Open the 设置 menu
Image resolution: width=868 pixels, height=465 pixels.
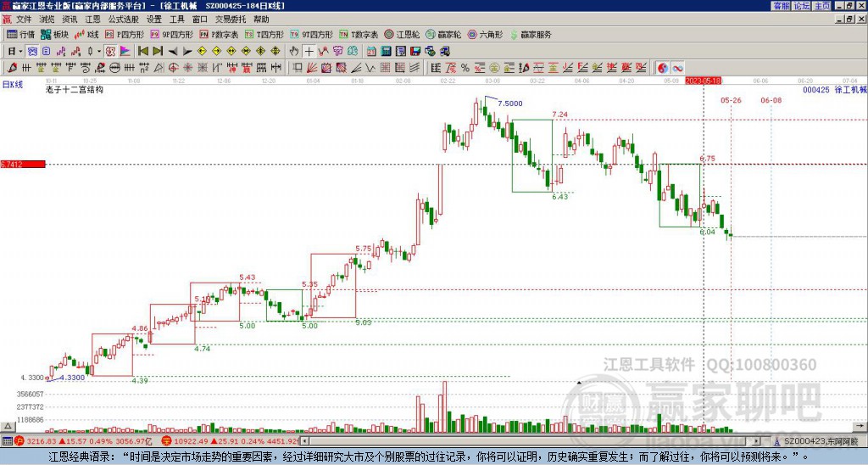tap(154, 20)
